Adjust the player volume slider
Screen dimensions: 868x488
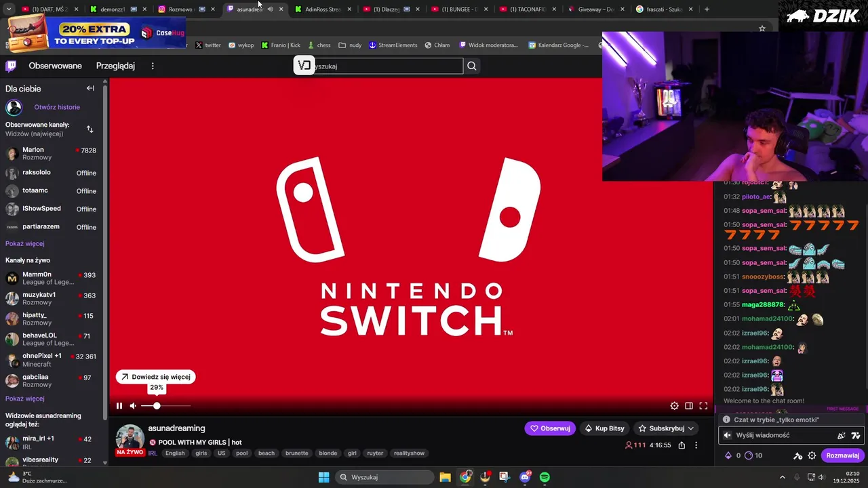tap(165, 406)
